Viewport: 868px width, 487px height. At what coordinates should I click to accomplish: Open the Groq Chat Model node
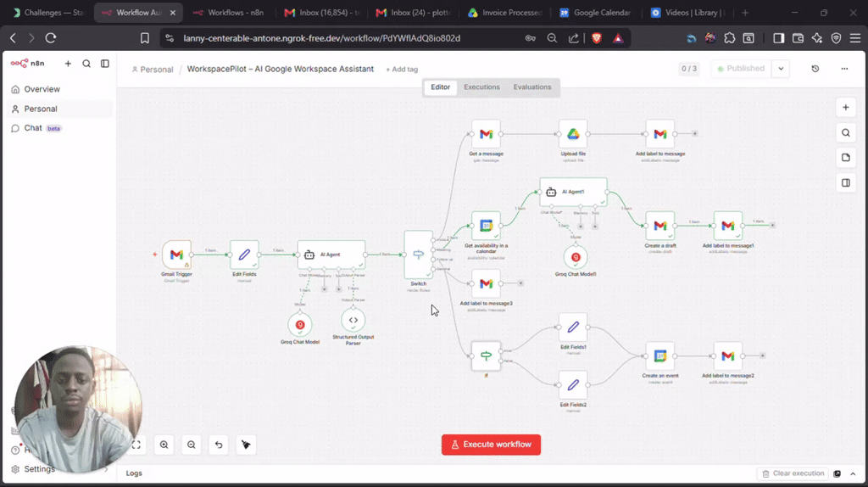pos(299,325)
